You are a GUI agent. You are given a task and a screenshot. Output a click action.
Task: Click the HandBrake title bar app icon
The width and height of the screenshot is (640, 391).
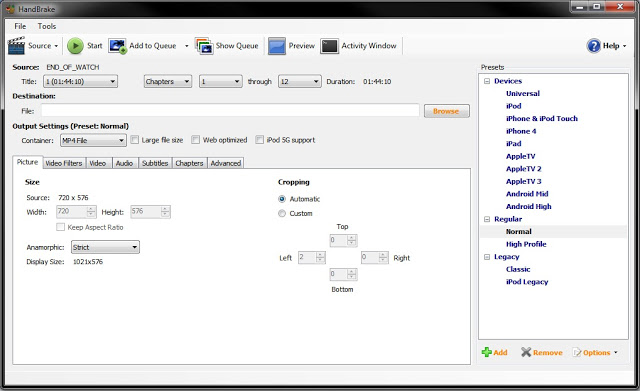[x=10, y=9]
